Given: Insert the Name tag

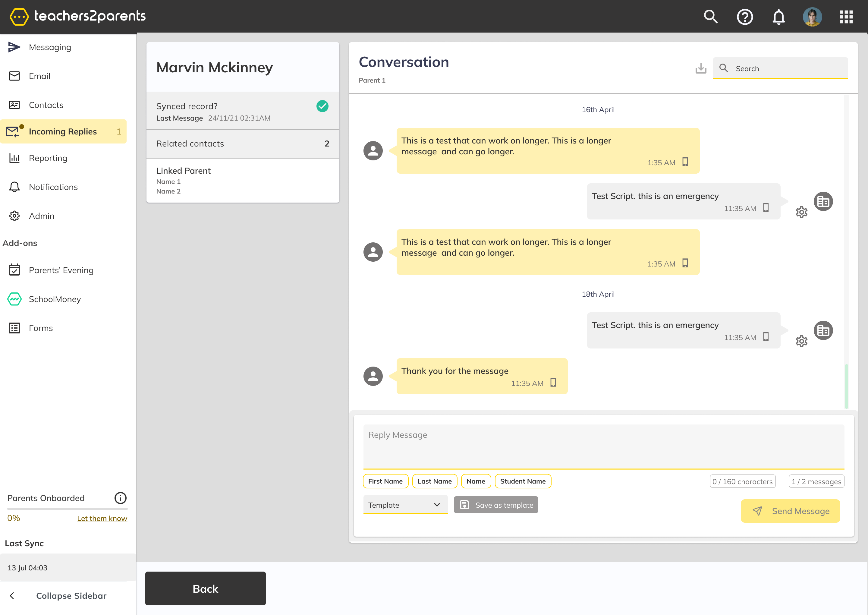Looking at the screenshot, I should tap(476, 481).
